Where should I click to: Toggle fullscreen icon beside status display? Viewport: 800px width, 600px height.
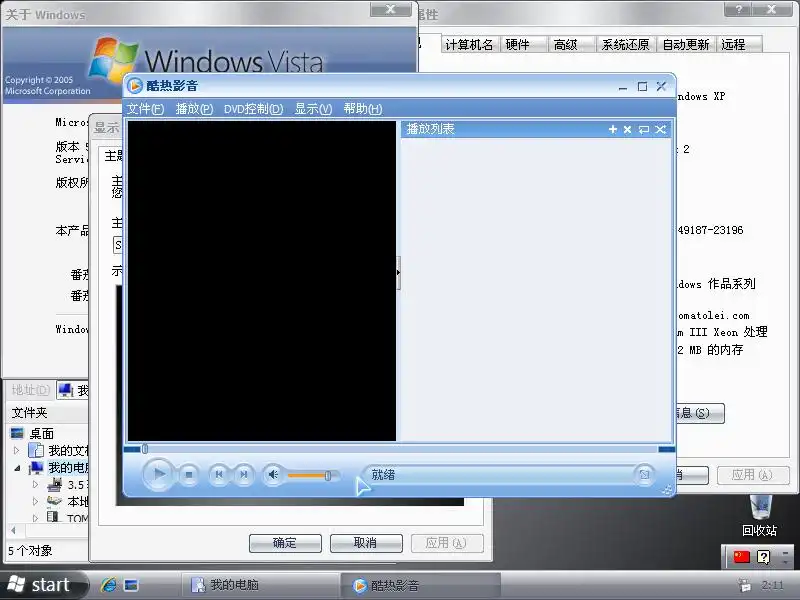pos(644,475)
